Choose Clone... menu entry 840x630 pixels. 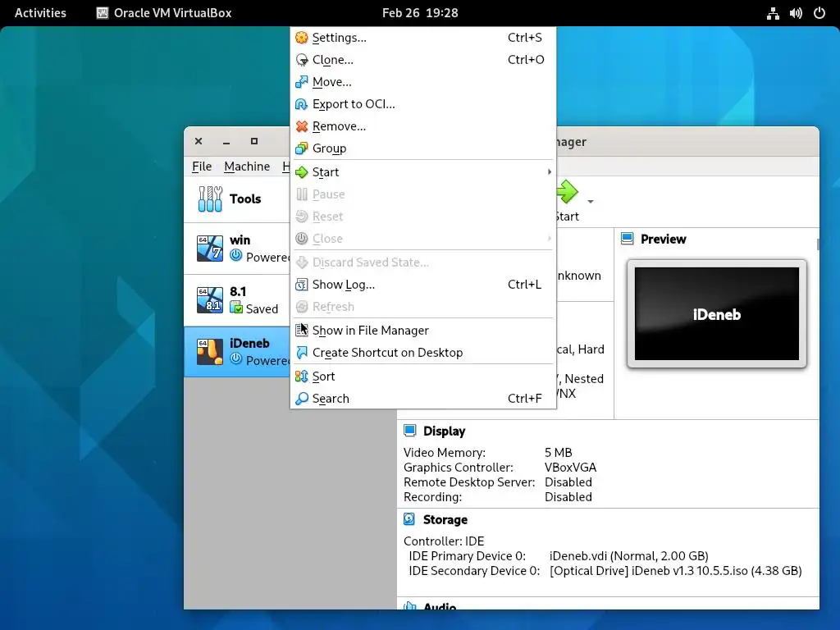click(x=423, y=59)
